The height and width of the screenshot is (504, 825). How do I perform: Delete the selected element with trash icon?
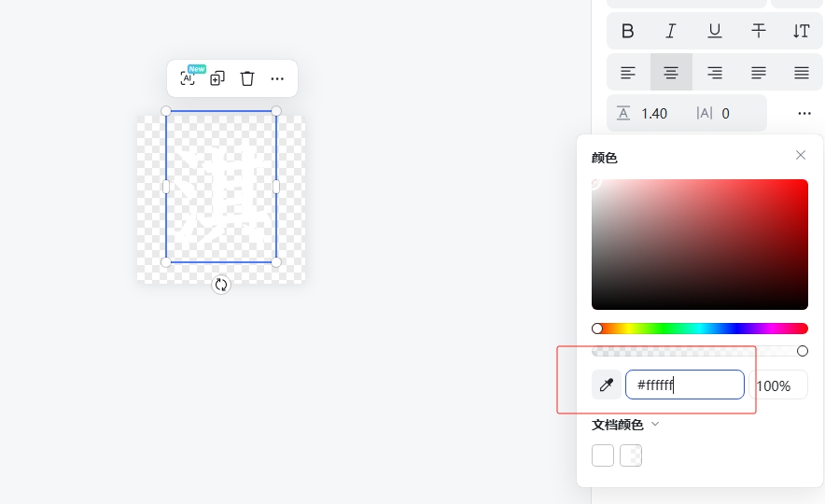coord(247,78)
